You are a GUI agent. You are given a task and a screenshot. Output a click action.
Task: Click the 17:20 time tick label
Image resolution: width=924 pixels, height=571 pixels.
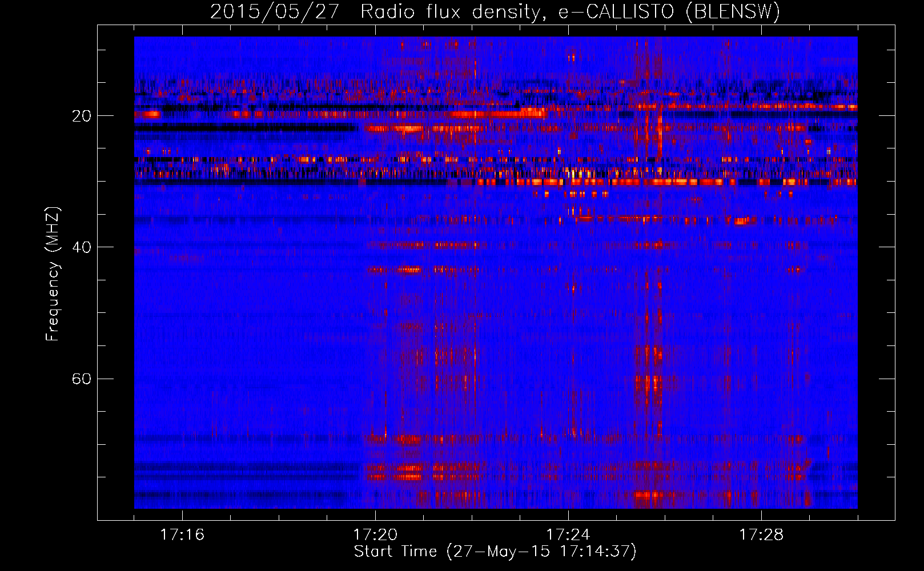pos(375,535)
